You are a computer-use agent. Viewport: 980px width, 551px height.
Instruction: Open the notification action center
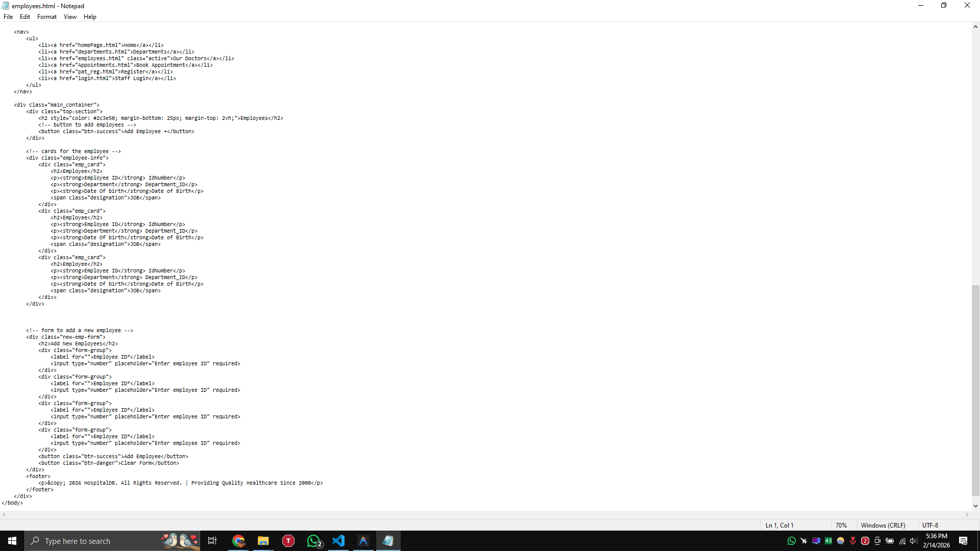click(x=963, y=541)
